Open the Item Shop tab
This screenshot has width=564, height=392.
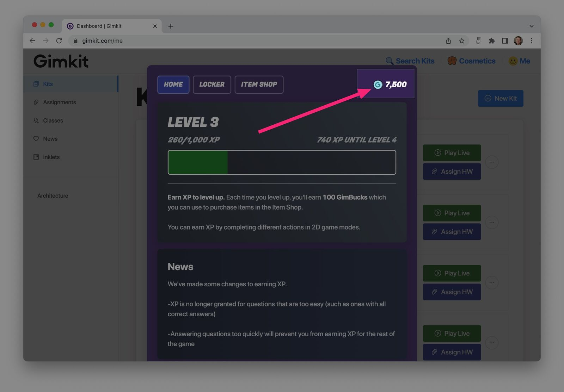259,85
